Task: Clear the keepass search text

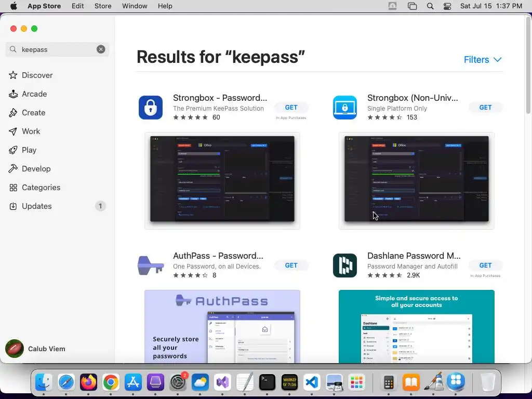Action: [x=101, y=49]
